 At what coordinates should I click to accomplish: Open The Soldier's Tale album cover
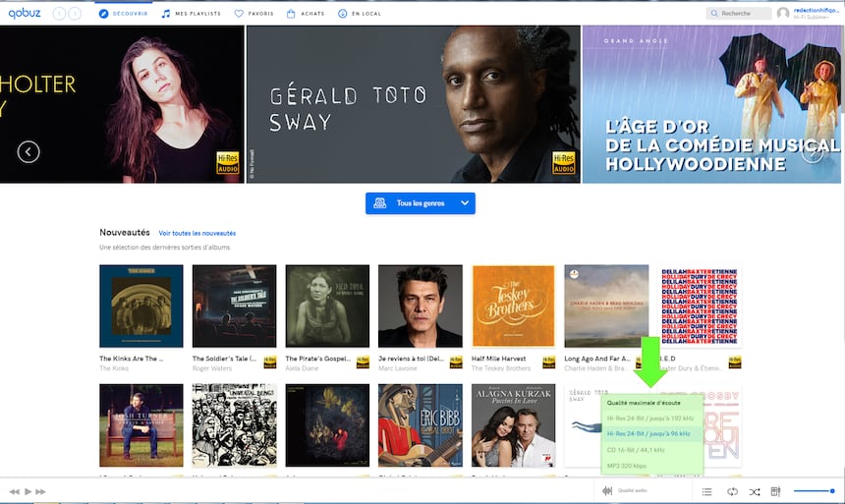click(x=235, y=306)
